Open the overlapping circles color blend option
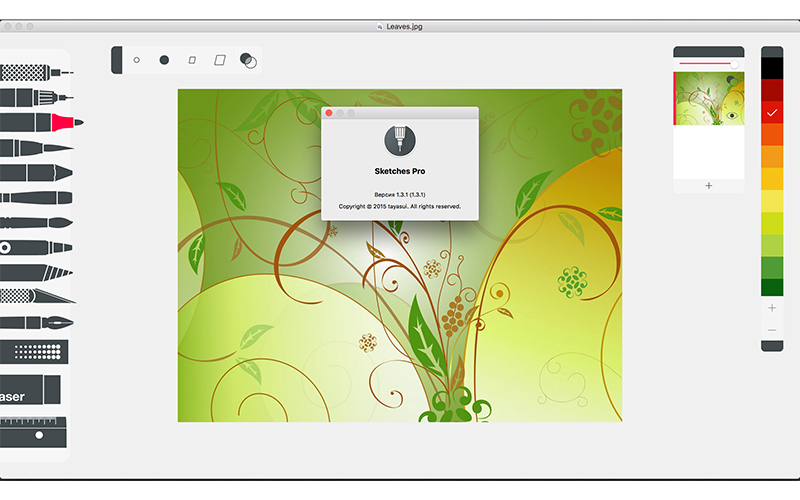This screenshot has width=800, height=500. [x=248, y=60]
